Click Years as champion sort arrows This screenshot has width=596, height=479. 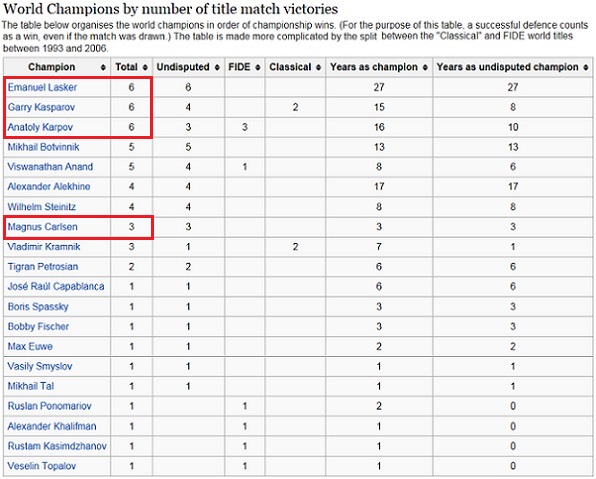point(425,67)
